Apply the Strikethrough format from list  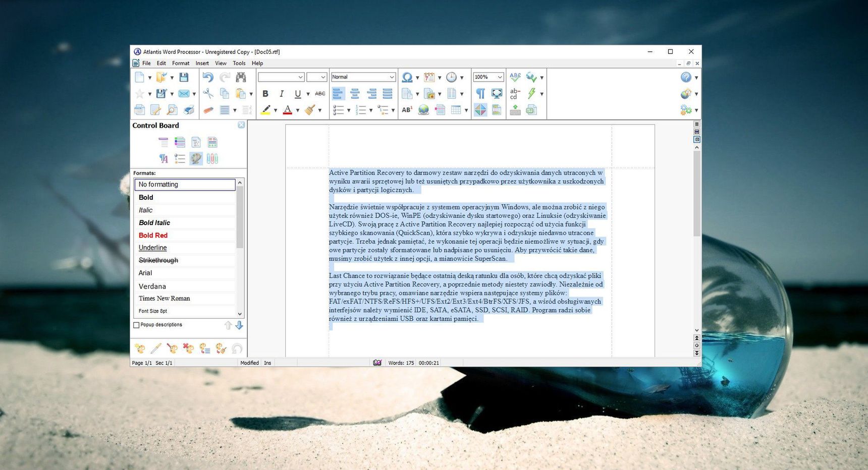185,260
